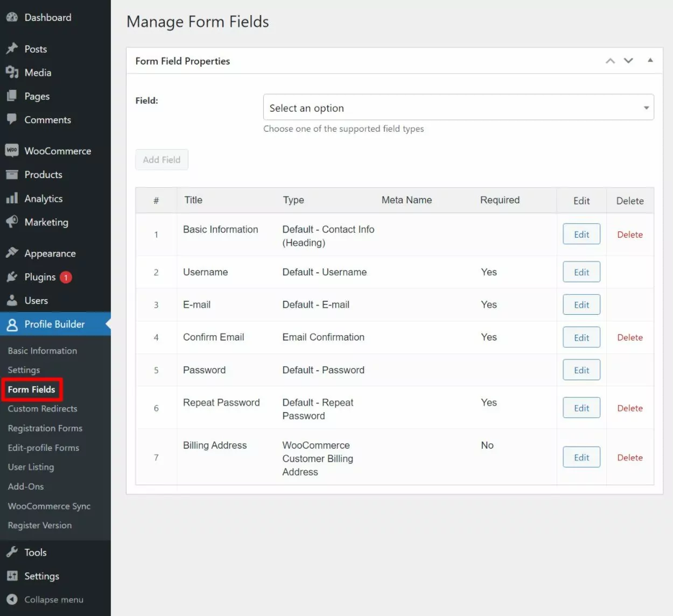
Task: Click the Title column header
Action: (x=193, y=200)
